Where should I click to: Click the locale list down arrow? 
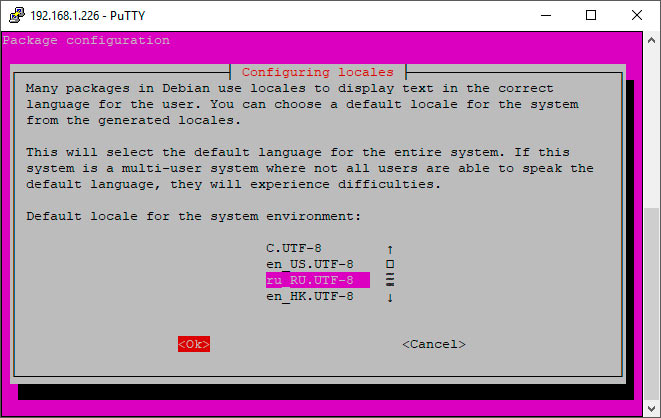(390, 297)
